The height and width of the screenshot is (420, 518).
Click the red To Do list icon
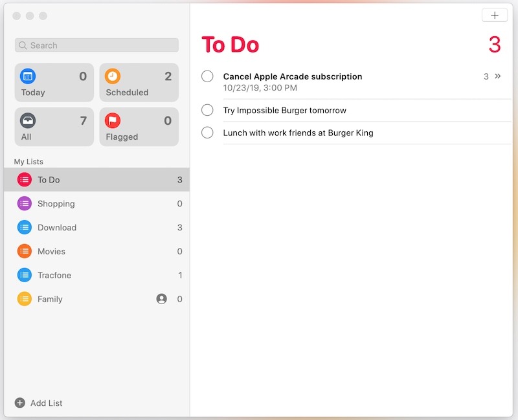pos(23,179)
